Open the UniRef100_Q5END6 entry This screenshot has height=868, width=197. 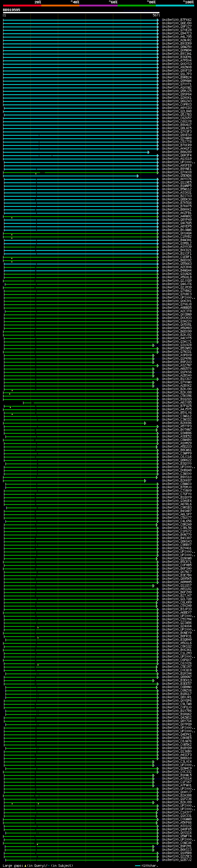tap(176, 176)
